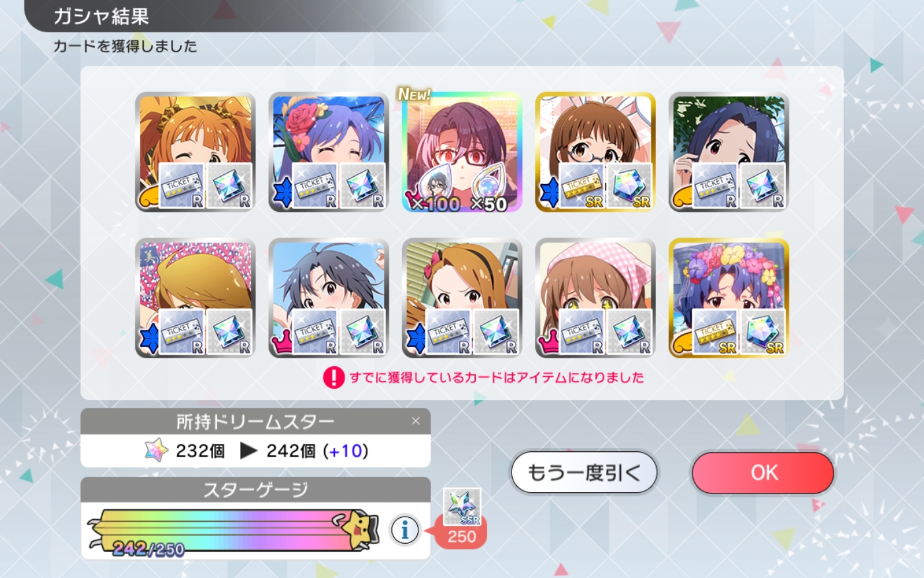Select the blue-haired girl with rose card
The width and height of the screenshot is (924, 578).
coord(329,152)
